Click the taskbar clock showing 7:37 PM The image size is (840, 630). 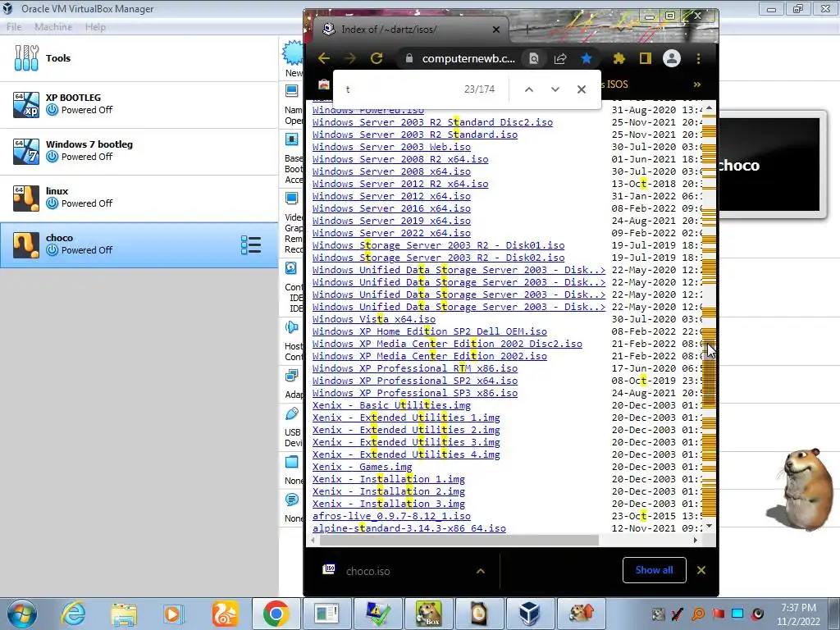click(x=798, y=614)
